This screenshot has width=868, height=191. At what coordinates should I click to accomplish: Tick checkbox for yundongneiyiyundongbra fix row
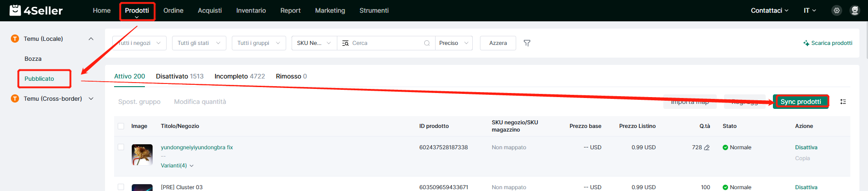(x=121, y=147)
